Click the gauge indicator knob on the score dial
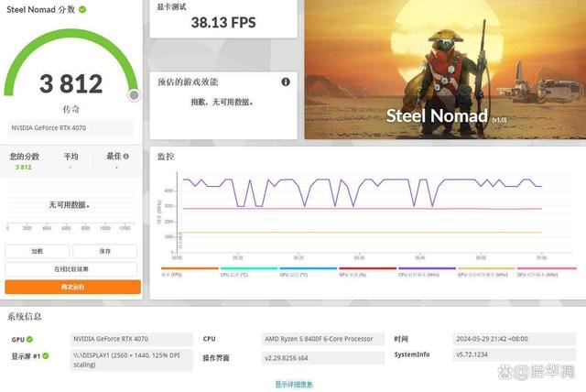Viewport: 586px width, 392px height. tap(134, 94)
